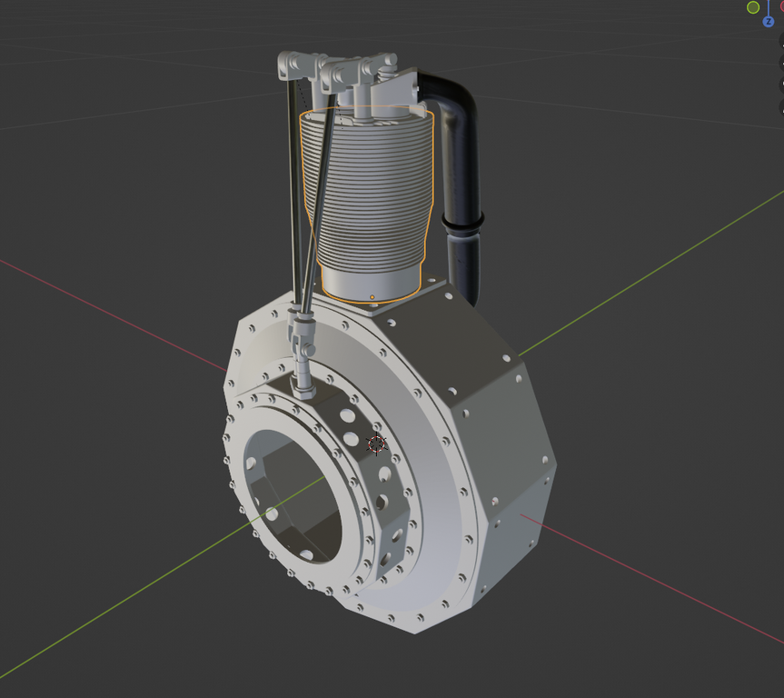Click the green Y axis gizmo circle
This screenshot has width=784, height=698.
coord(753,7)
